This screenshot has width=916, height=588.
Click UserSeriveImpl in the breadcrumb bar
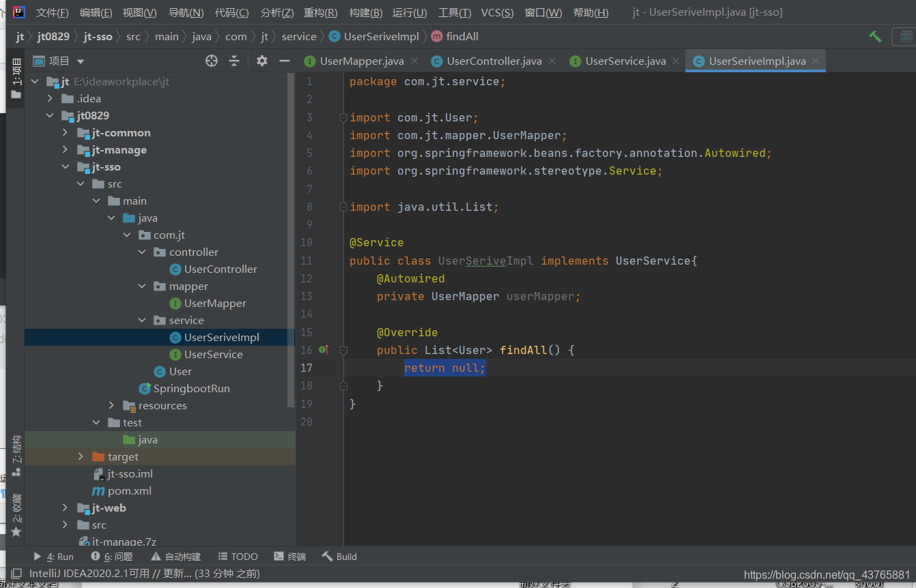(374, 37)
